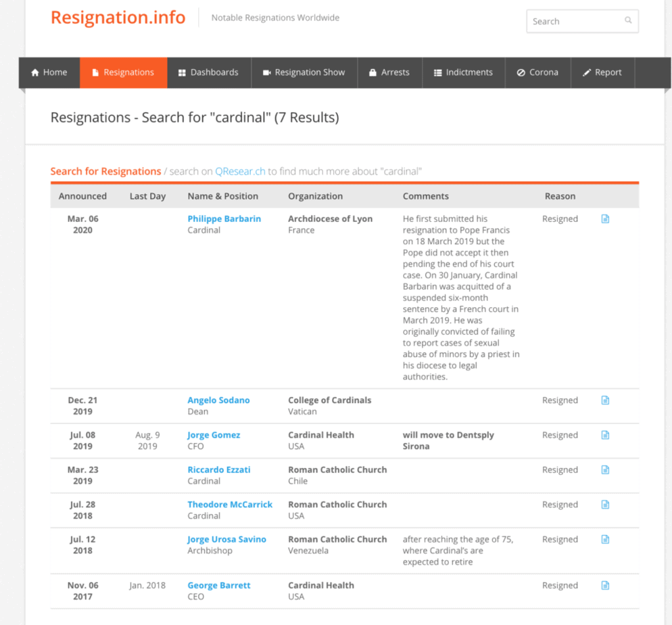This screenshot has height=625, width=672.
Task: Go to the Home menu item
Action: pyautogui.click(x=49, y=72)
